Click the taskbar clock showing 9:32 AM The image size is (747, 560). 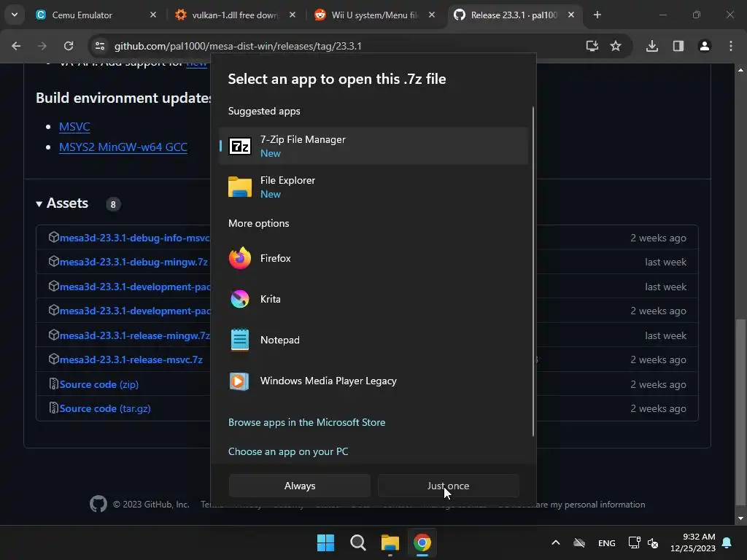(693, 542)
